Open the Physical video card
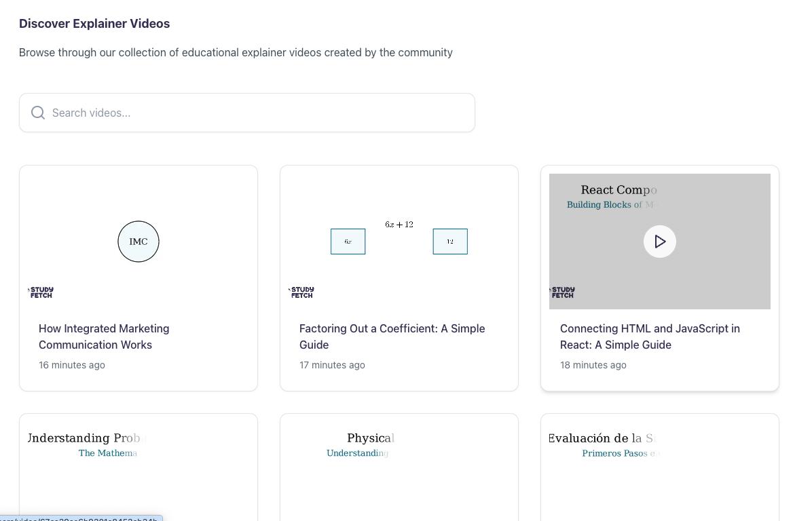Screen dimensions: 812x521 coord(399,467)
